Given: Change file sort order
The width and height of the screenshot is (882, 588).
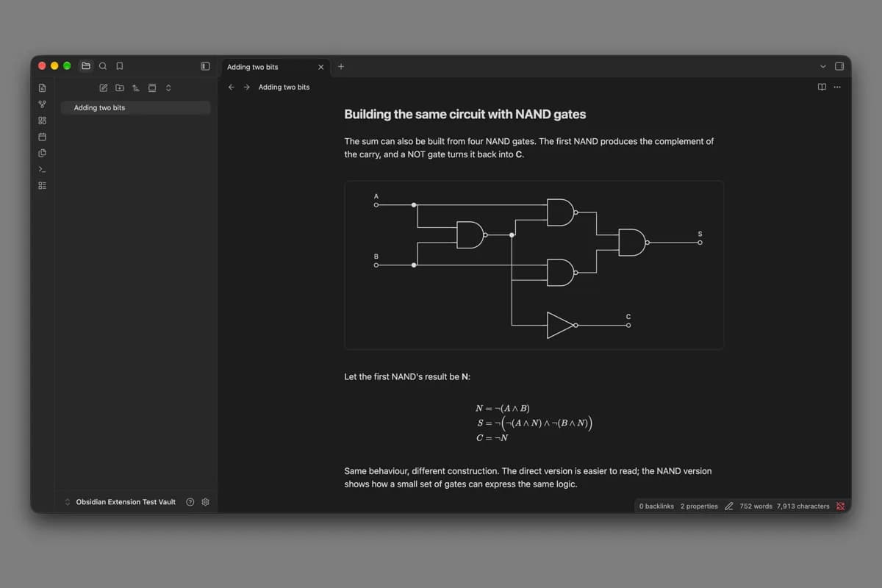Looking at the screenshot, I should click(x=136, y=87).
